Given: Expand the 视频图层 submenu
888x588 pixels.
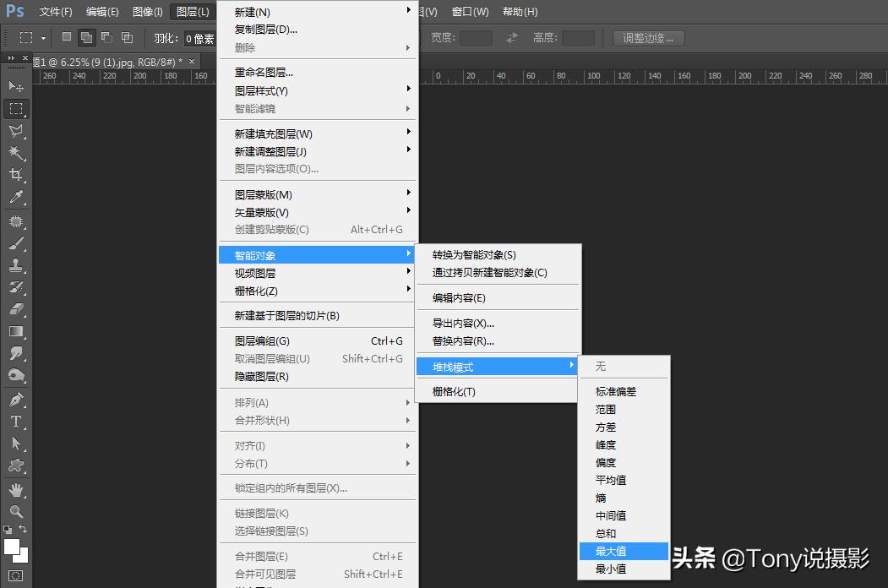Looking at the screenshot, I should pos(253,273).
